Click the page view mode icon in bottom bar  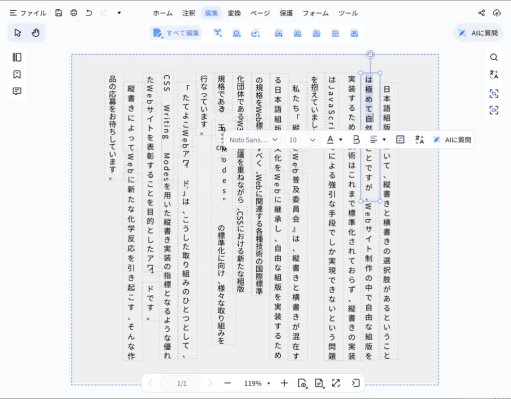[302, 383]
